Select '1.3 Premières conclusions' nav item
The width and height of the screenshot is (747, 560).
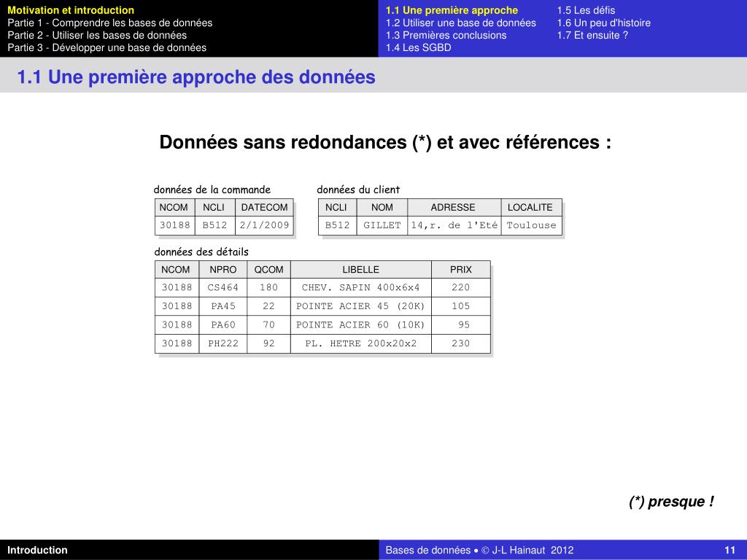coord(446,35)
